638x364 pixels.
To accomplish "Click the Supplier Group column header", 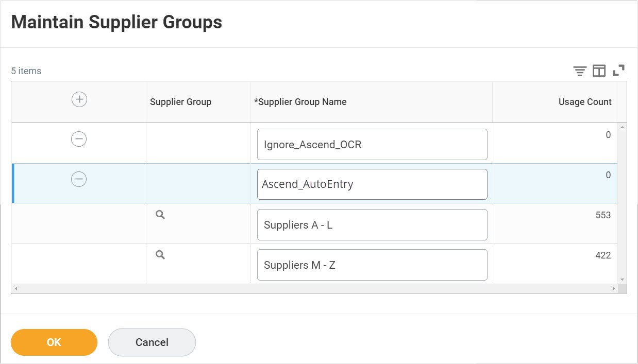I will coord(180,102).
